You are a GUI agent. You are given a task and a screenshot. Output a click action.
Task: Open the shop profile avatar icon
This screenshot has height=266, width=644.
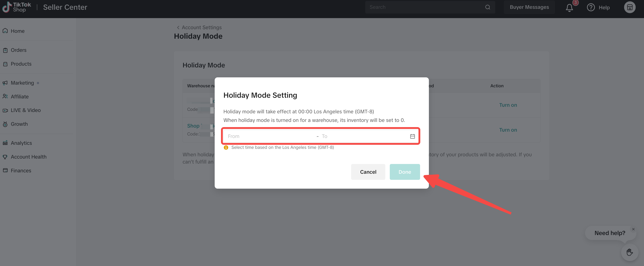point(630,7)
